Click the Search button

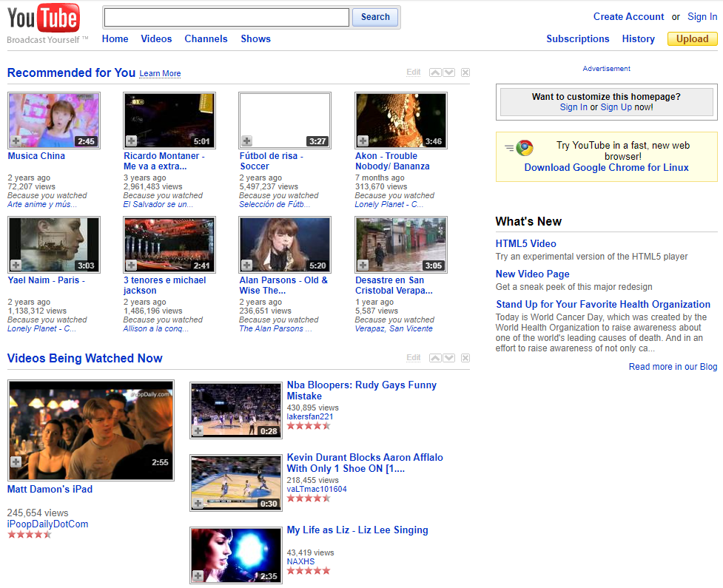coord(375,17)
